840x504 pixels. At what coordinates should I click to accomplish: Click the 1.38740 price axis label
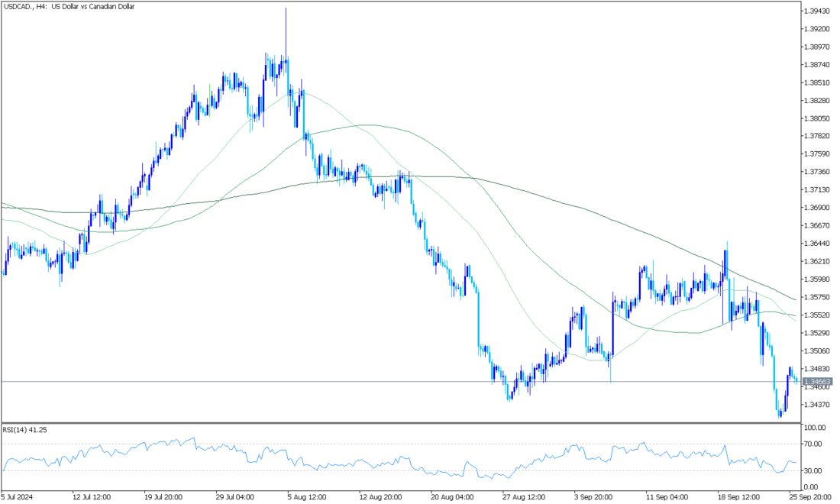[817, 65]
